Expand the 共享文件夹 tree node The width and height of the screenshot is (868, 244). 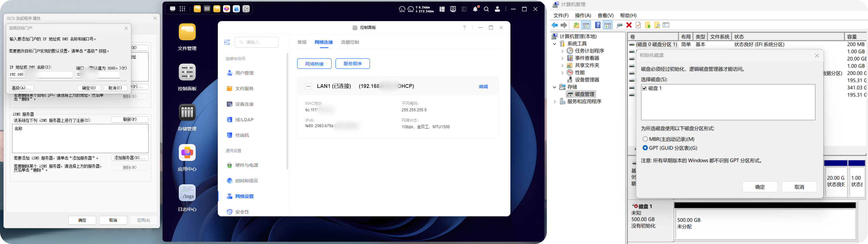click(562, 66)
